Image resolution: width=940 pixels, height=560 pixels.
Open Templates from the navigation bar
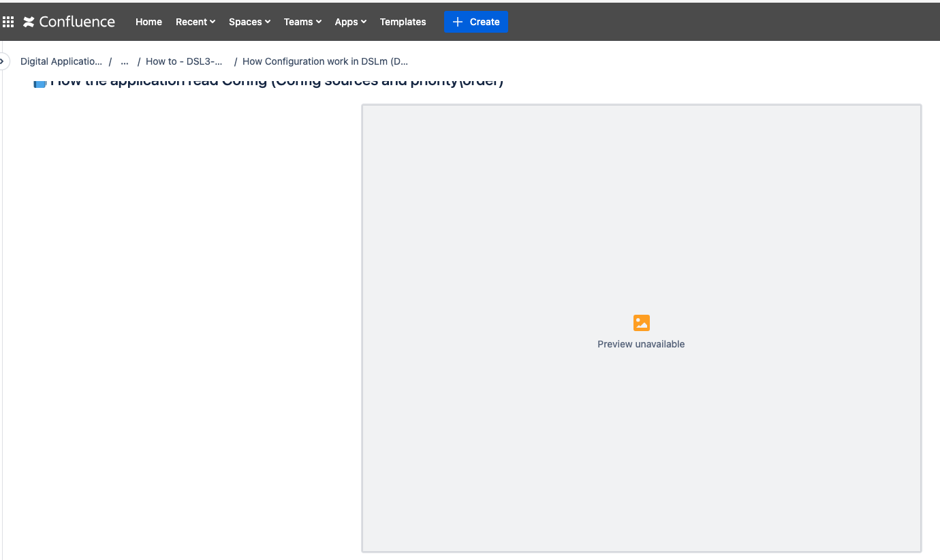pos(403,22)
